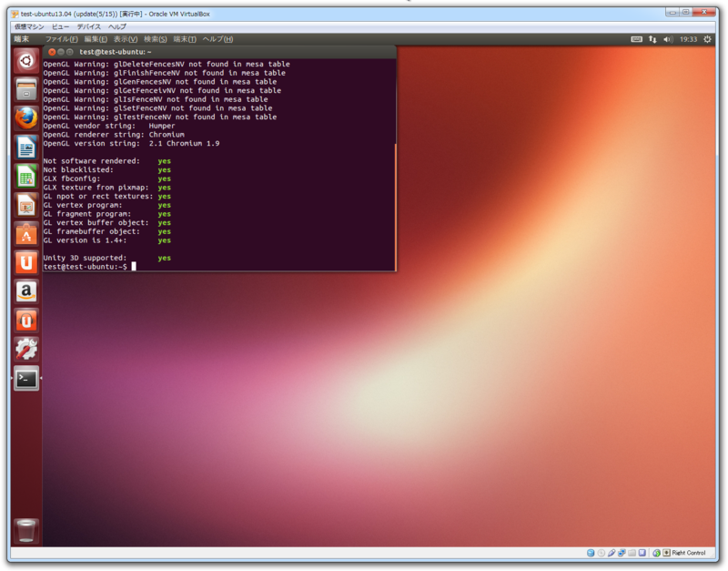Open Amazon launcher icon
The height and width of the screenshot is (571, 728).
pos(26,291)
